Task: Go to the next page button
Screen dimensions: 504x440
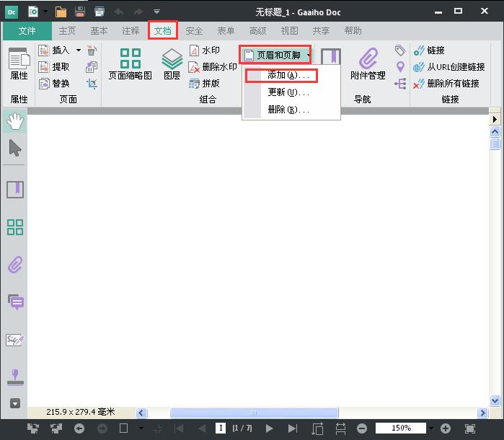Action: (x=270, y=428)
